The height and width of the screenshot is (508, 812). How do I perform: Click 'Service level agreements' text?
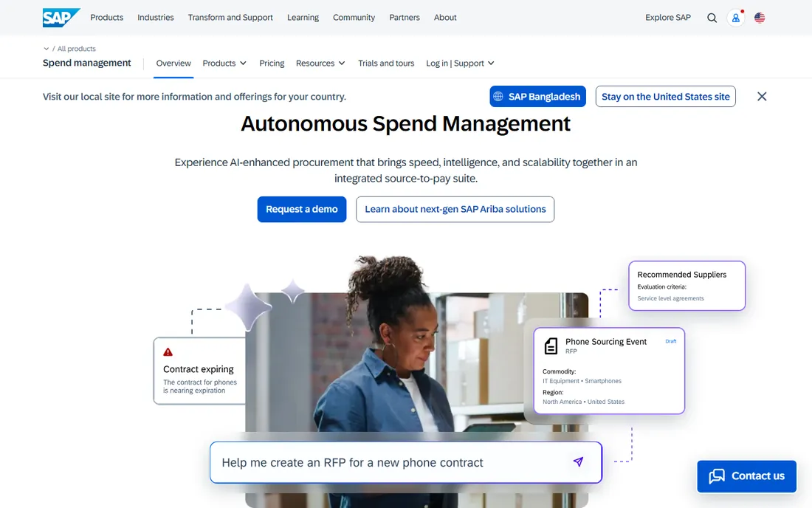[670, 298]
